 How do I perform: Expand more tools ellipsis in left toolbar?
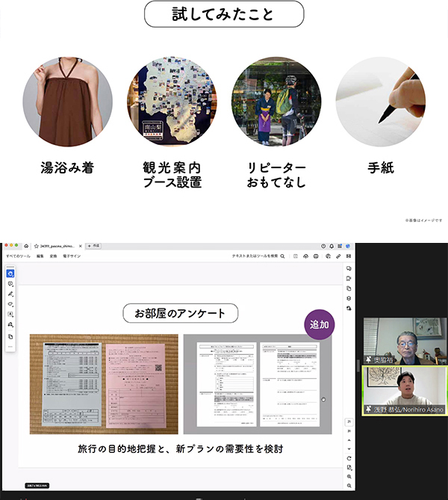10,347
